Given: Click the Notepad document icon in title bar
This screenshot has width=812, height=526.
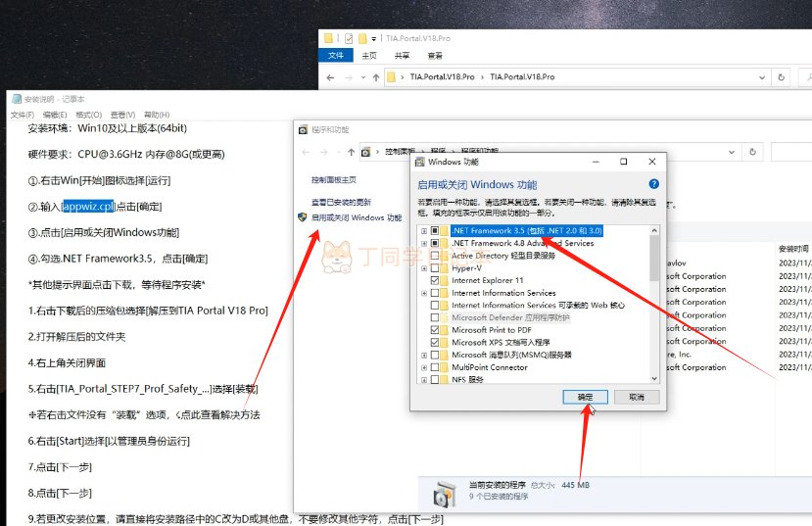Looking at the screenshot, I should [x=17, y=99].
